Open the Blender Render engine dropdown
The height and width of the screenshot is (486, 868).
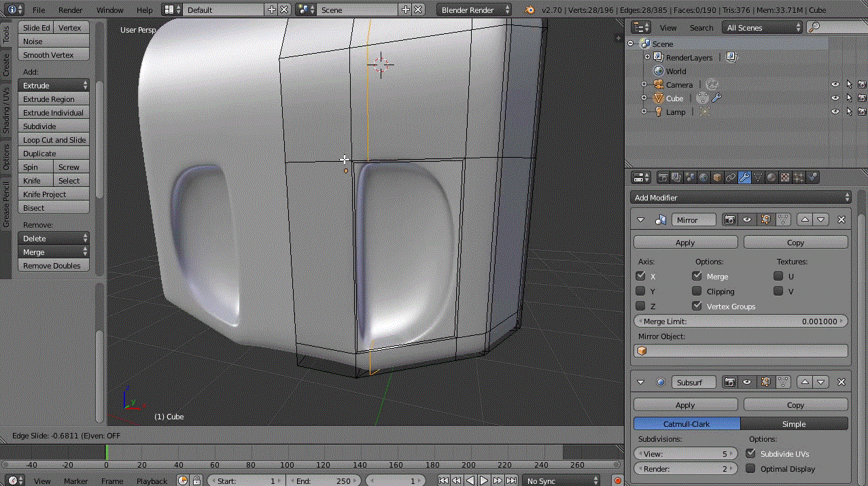click(x=475, y=10)
